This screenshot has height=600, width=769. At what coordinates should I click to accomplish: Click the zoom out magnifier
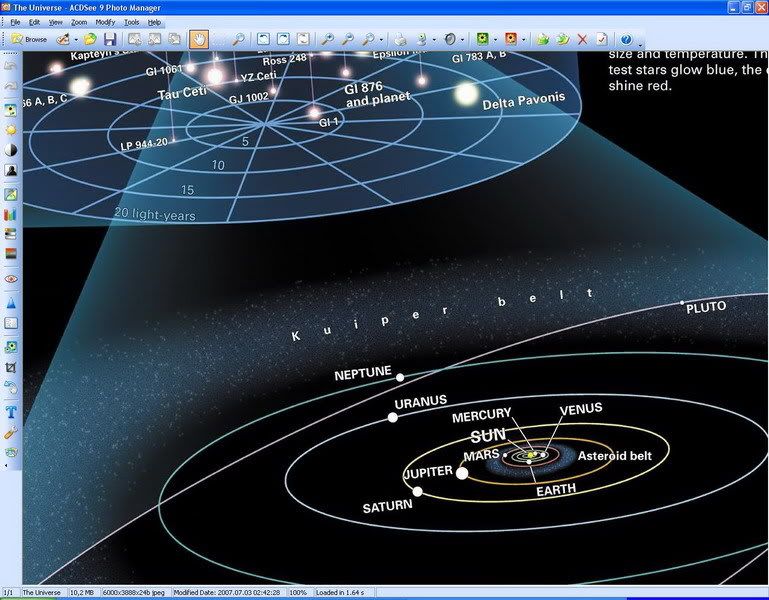tap(347, 39)
